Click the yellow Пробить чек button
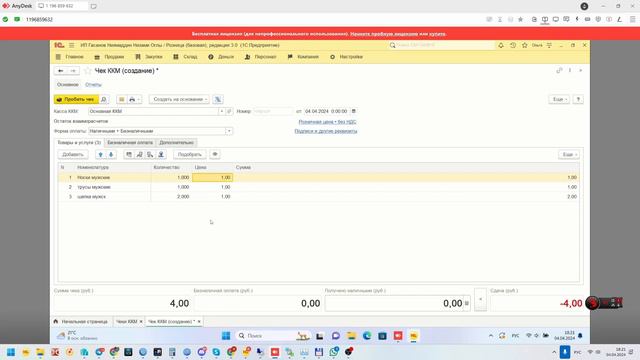This screenshot has width=640, height=360. pyautogui.click(x=76, y=99)
